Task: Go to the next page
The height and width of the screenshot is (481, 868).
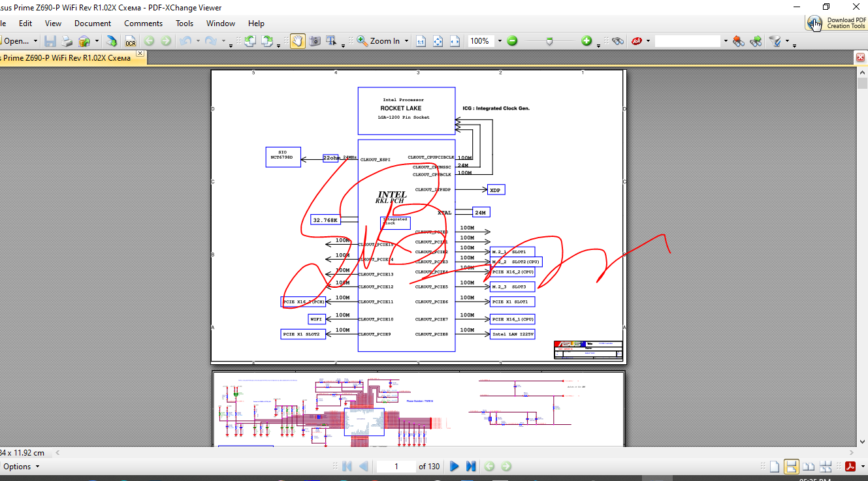Action: pyautogui.click(x=455, y=466)
